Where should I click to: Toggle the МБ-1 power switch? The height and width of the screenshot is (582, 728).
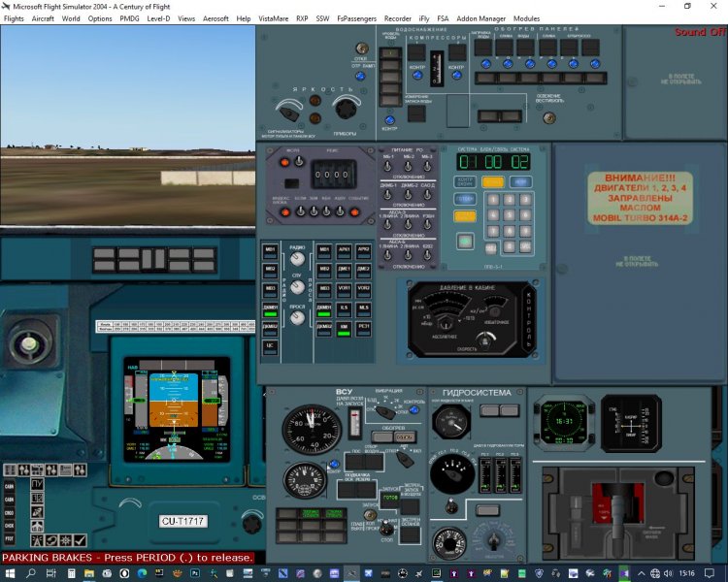pyautogui.click(x=388, y=167)
